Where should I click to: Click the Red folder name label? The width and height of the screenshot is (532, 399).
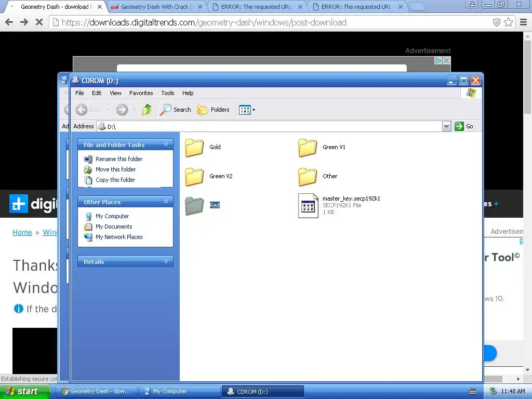click(215, 205)
